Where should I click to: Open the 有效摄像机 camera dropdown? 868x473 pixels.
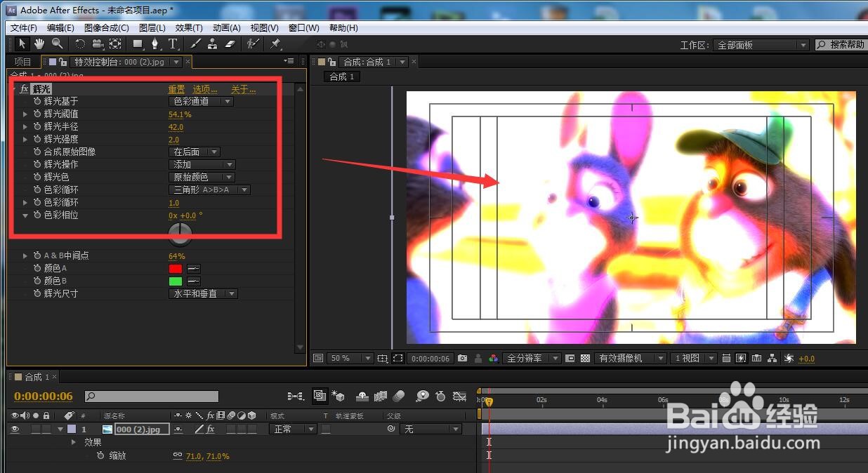click(x=631, y=358)
